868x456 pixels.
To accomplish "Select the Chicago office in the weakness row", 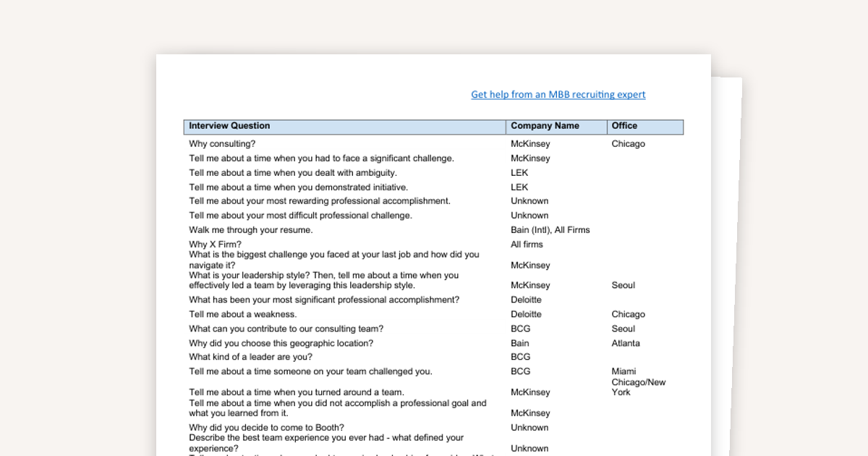I will 628,314.
